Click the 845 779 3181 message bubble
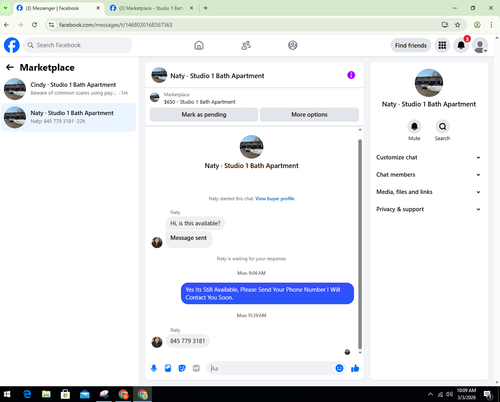The width and height of the screenshot is (500, 402). point(188,341)
